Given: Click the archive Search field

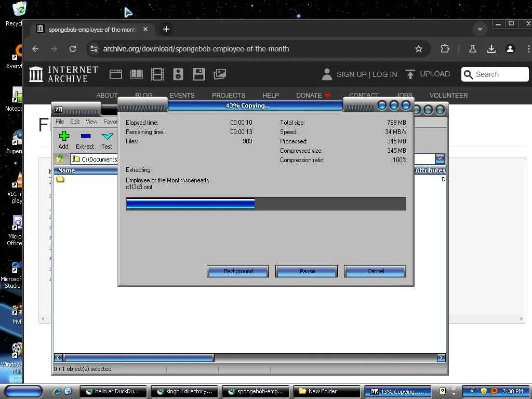Looking at the screenshot, I should pyautogui.click(x=495, y=74).
